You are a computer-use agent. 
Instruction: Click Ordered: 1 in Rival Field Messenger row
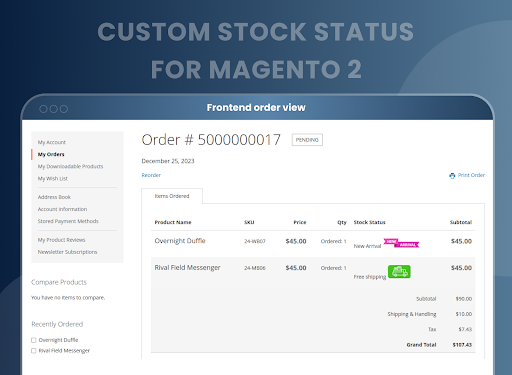(333, 268)
